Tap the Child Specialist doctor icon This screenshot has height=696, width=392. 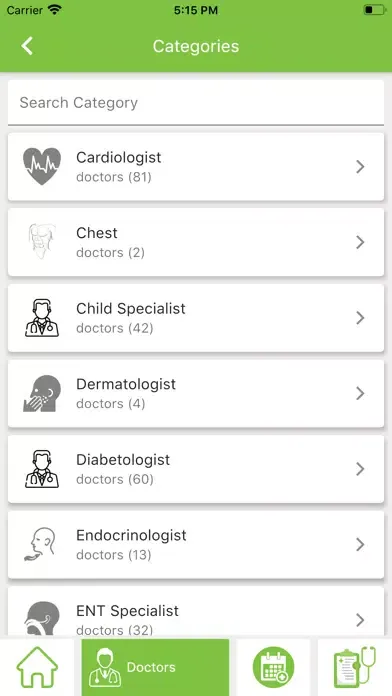pyautogui.click(x=42, y=318)
